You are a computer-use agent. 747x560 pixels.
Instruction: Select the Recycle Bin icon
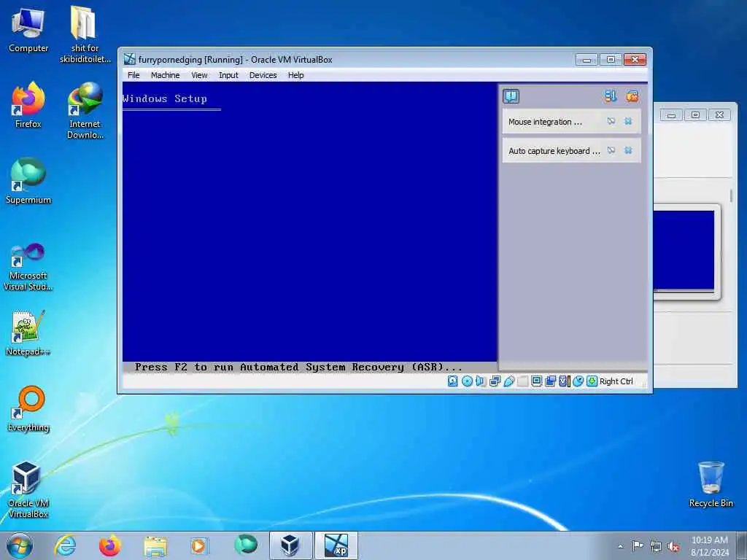711,484
